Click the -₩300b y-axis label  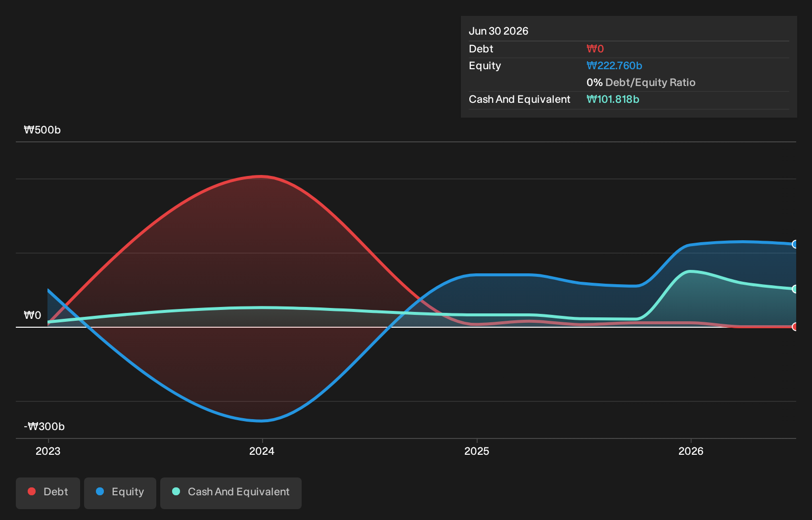click(x=45, y=427)
